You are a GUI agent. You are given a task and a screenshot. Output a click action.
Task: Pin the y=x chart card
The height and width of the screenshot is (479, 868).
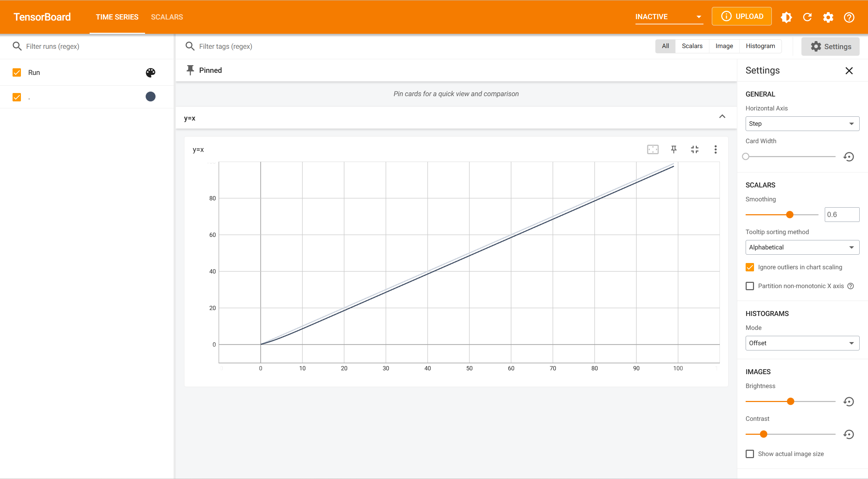(674, 149)
